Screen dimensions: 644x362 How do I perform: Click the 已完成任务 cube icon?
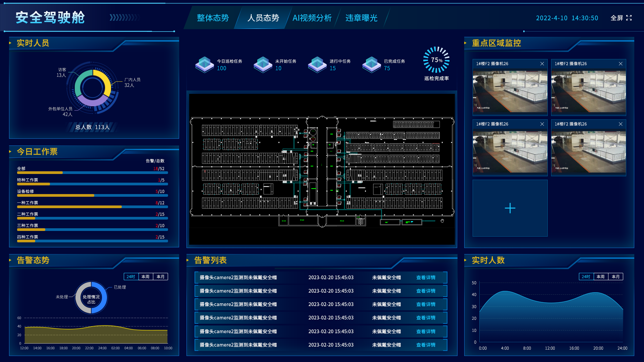[x=372, y=65]
